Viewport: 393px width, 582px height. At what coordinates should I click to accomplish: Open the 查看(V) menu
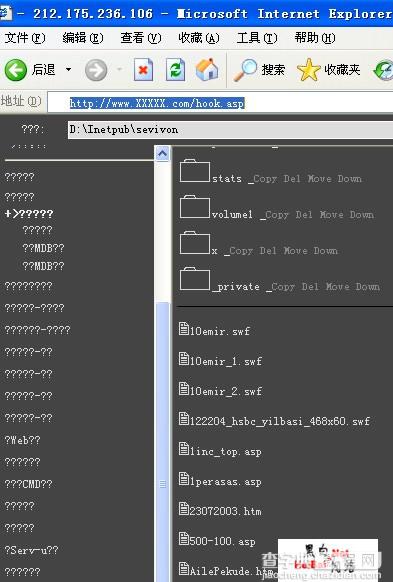tap(141, 37)
